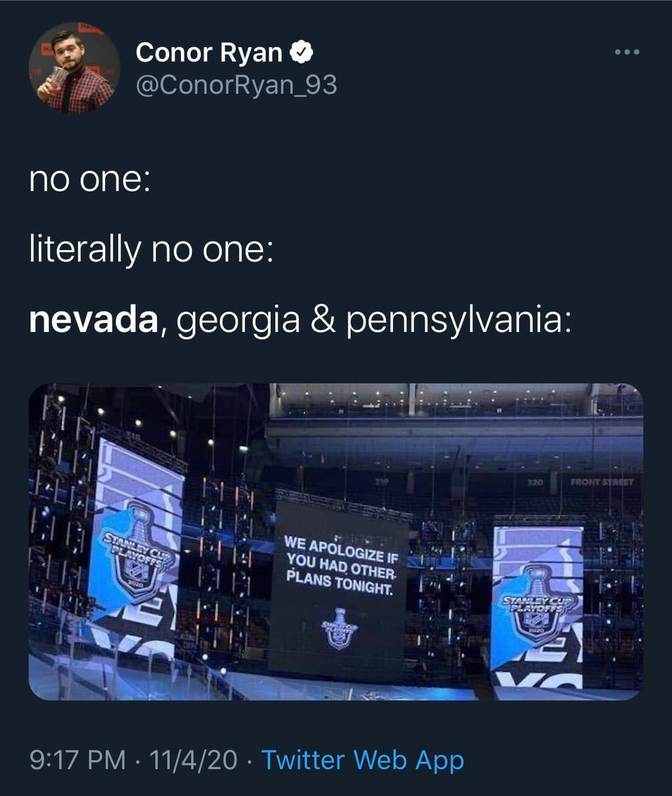Screen dimensions: 672x796
Task: Click the "literally no one:" line
Action: coord(152,248)
